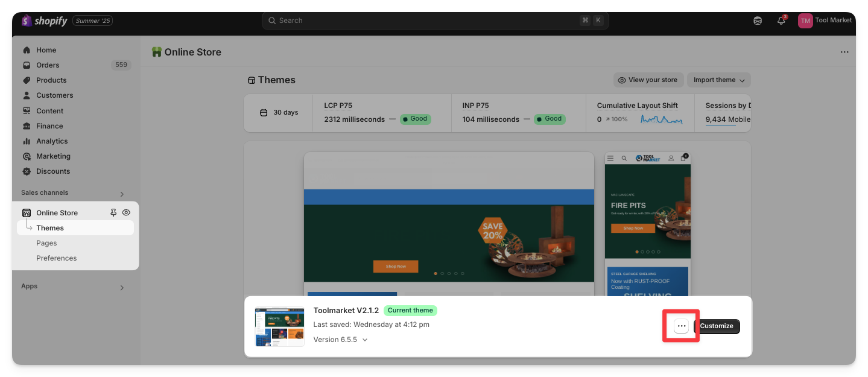Viewport: 868px width, 377px height.
Task: Expand the Sales channels section
Action: point(122,194)
